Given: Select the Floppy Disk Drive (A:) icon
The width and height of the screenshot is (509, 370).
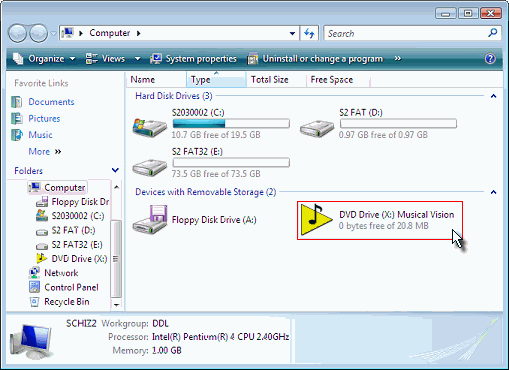Looking at the screenshot, I should [x=150, y=219].
